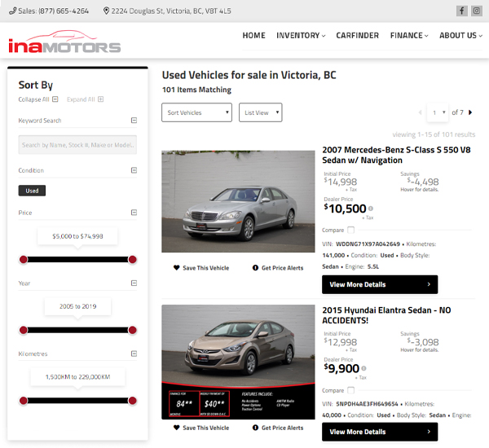
Task: Open the Hyundai Elantra photo
Action: tap(238, 362)
